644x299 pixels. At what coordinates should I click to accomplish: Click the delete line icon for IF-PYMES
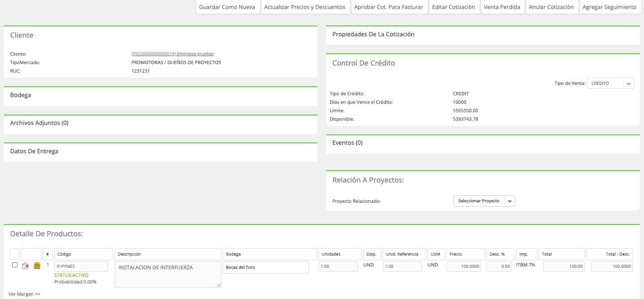coord(25,266)
